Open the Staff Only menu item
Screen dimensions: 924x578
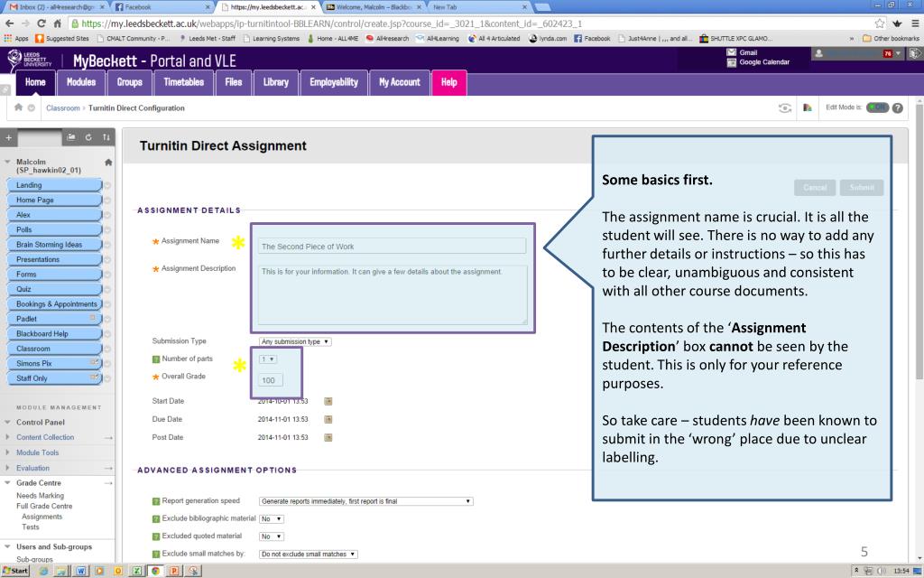pyautogui.click(x=54, y=378)
